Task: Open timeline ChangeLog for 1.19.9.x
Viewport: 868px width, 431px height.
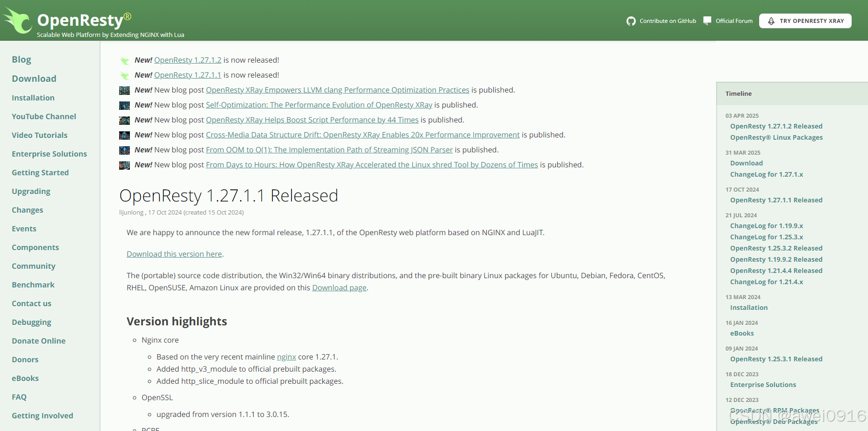Action: (x=767, y=226)
